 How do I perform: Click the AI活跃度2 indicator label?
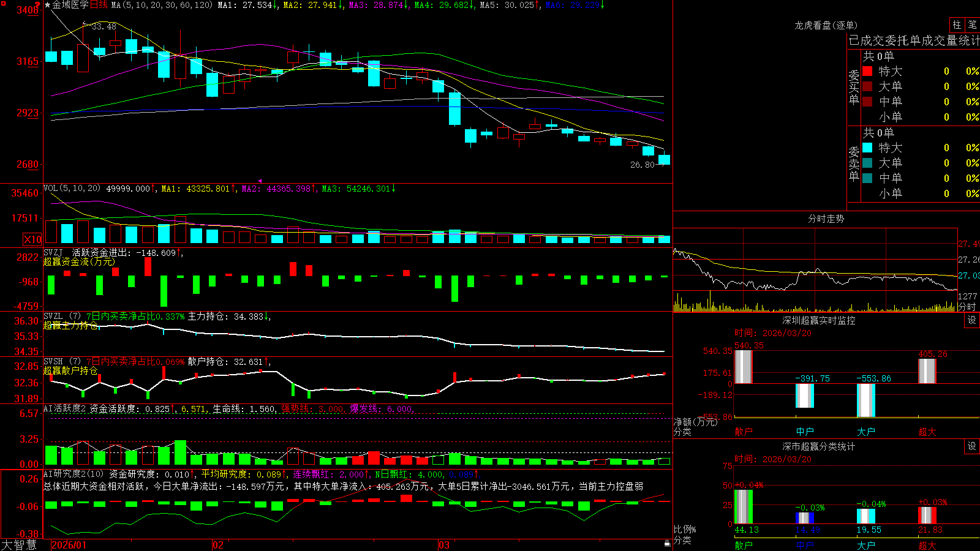(65, 408)
